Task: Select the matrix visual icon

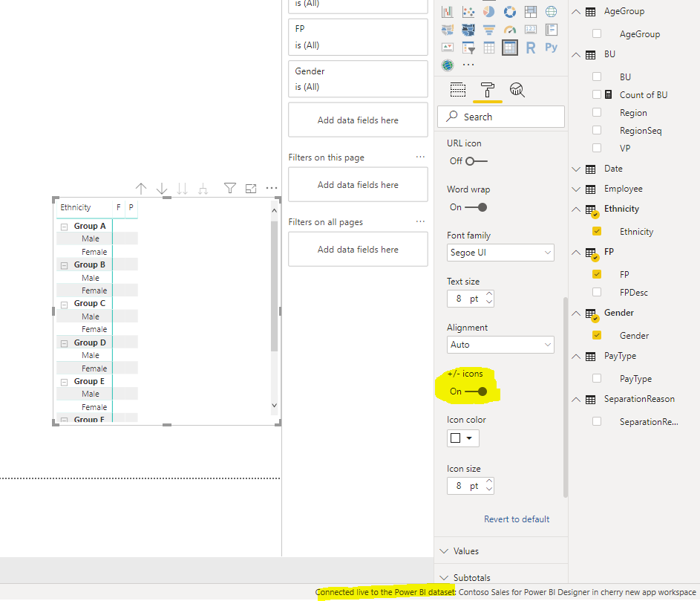Action: (x=510, y=48)
